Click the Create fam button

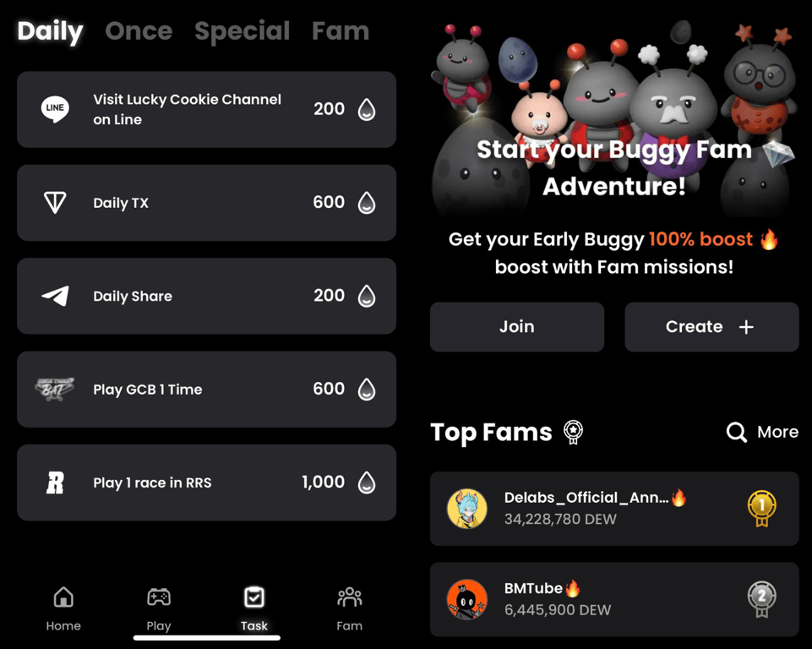(711, 327)
